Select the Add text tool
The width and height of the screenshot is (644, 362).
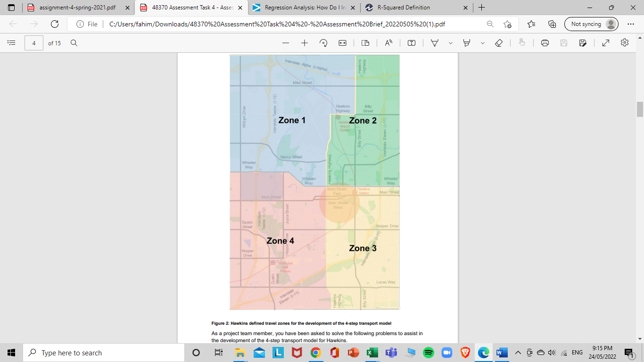tap(412, 43)
